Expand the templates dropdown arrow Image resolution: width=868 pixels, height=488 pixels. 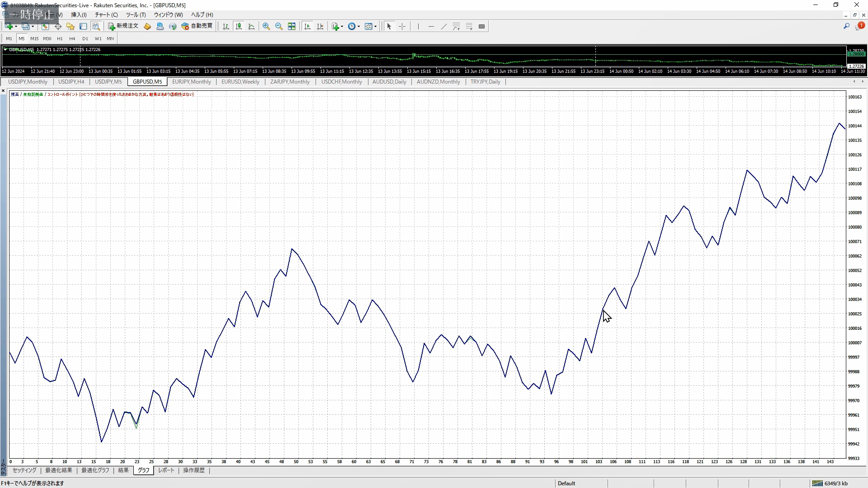click(375, 26)
